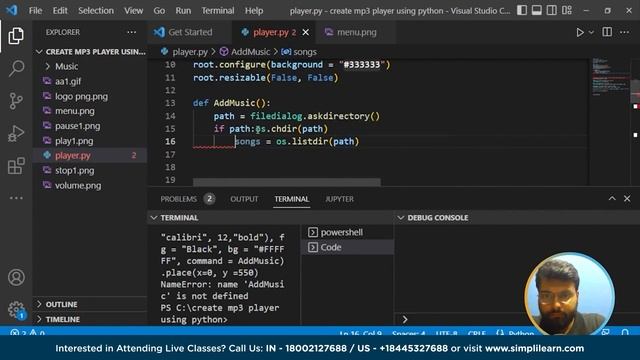Switch to the menu.png tab
The image size is (640, 360).
(x=356, y=32)
